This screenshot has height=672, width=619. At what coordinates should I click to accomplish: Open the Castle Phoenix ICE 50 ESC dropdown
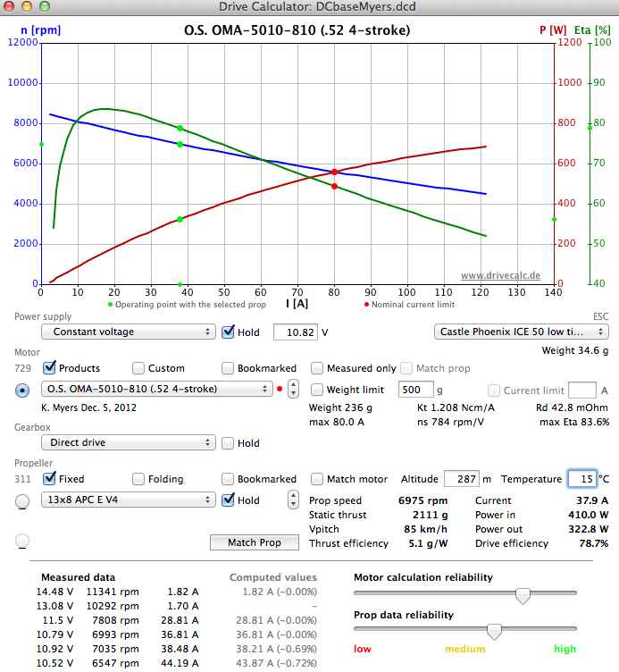522,332
